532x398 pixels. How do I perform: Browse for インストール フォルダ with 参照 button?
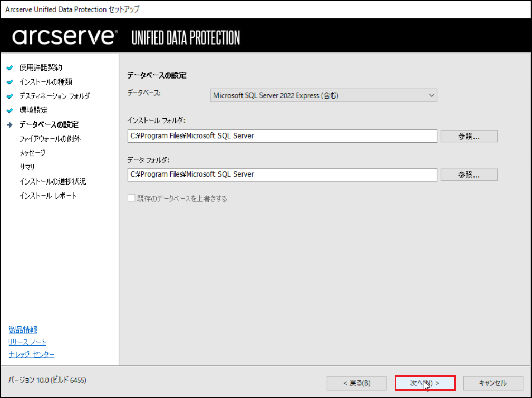pos(469,137)
